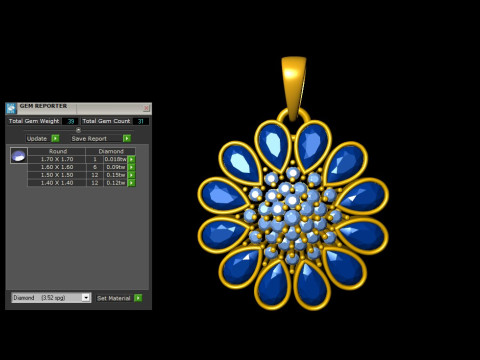Click the '0.12tw' weight cell
Image resolution: width=480 pixels, height=360 pixels.
[x=115, y=183]
